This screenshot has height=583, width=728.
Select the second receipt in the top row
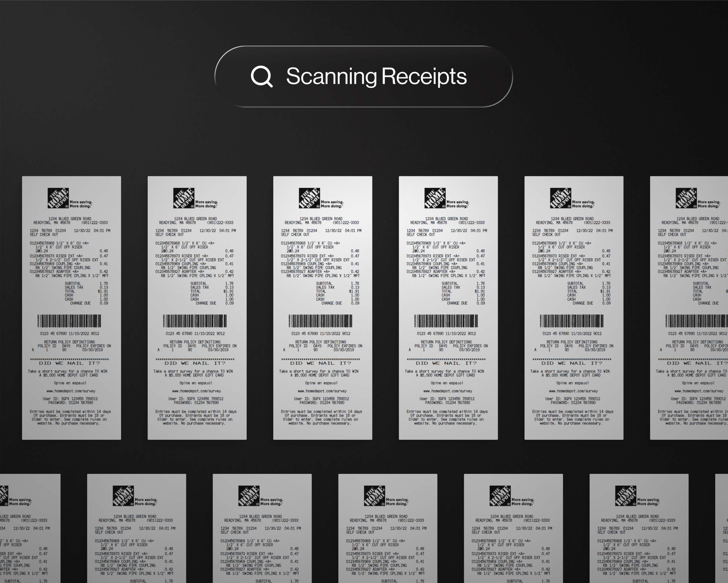(x=197, y=308)
